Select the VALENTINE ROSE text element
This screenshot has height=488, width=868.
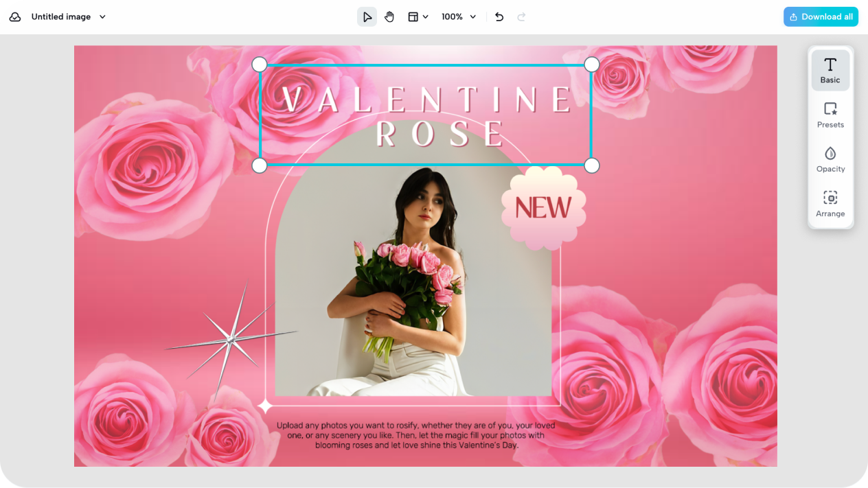425,113
